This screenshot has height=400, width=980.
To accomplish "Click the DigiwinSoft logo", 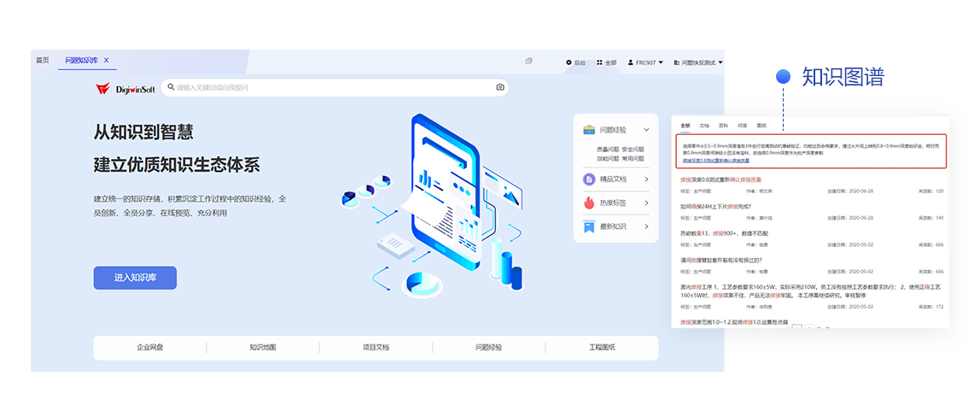I will click(x=125, y=89).
